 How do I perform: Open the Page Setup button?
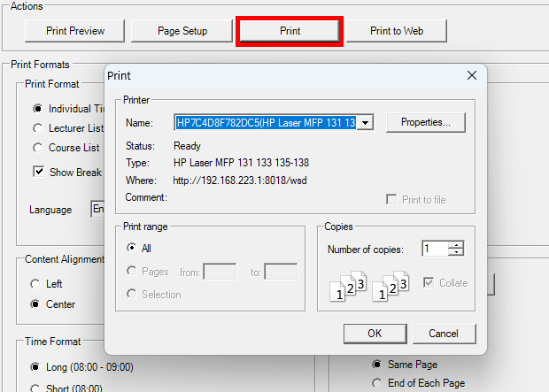pyautogui.click(x=182, y=31)
